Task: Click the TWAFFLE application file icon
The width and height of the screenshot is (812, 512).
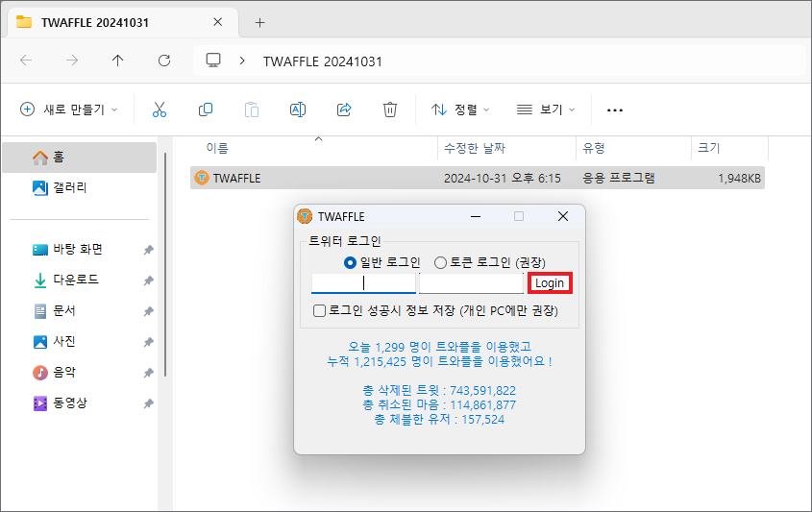Action: click(201, 178)
